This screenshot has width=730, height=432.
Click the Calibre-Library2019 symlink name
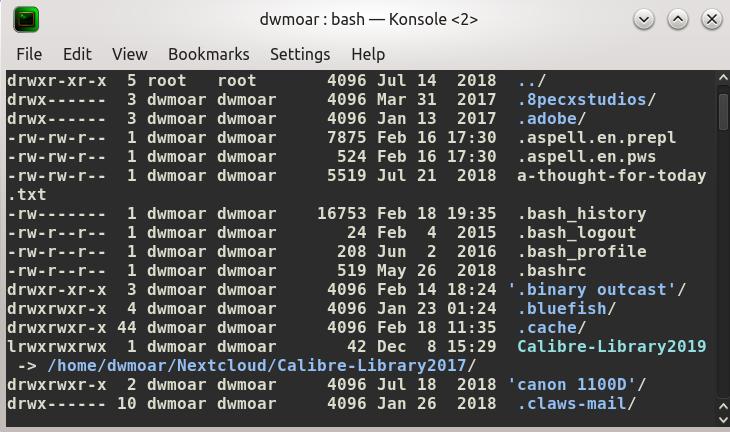612,346
